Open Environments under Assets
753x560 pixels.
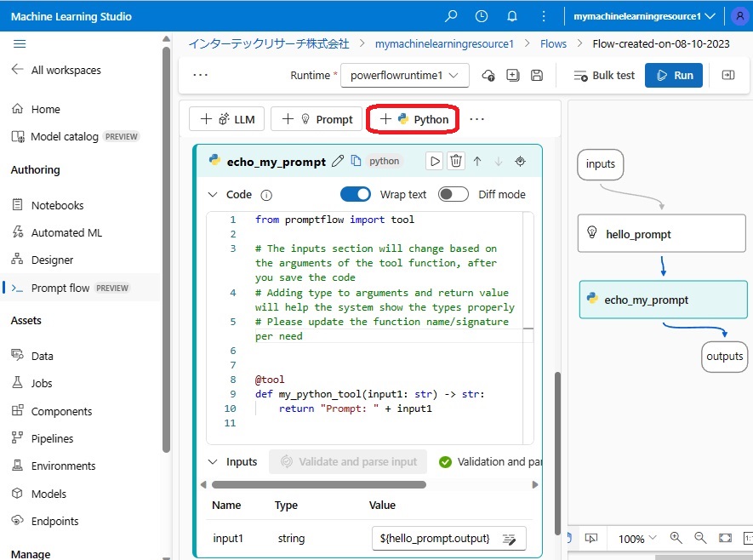(63, 466)
